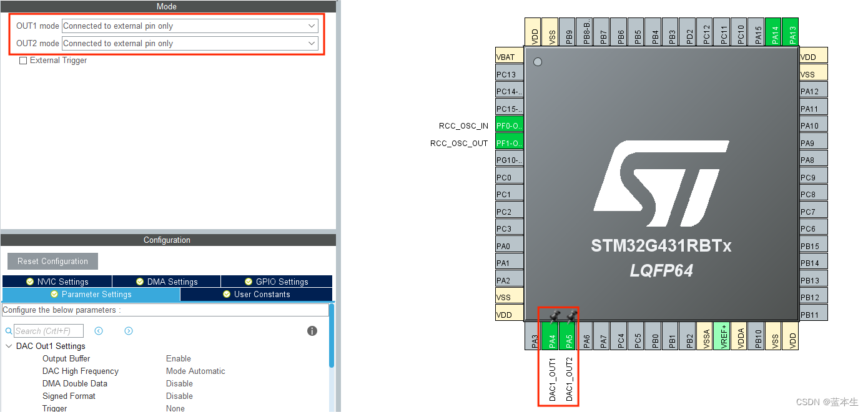Select Signed Format Disable value
The height and width of the screenshot is (412, 868).
(179, 396)
